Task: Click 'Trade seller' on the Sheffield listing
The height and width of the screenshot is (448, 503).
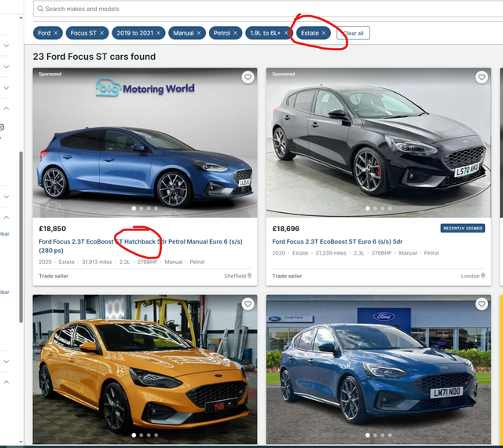Action: pyautogui.click(x=53, y=276)
